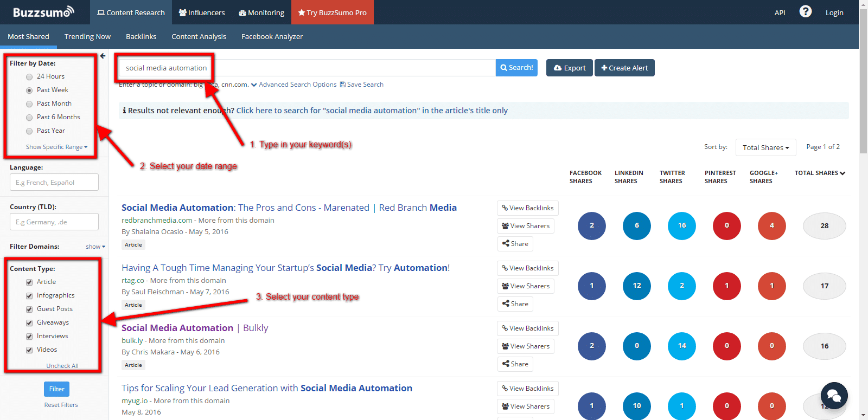Image resolution: width=868 pixels, height=420 pixels.
Task: Open the Total Shares sort dropdown
Action: click(x=765, y=147)
